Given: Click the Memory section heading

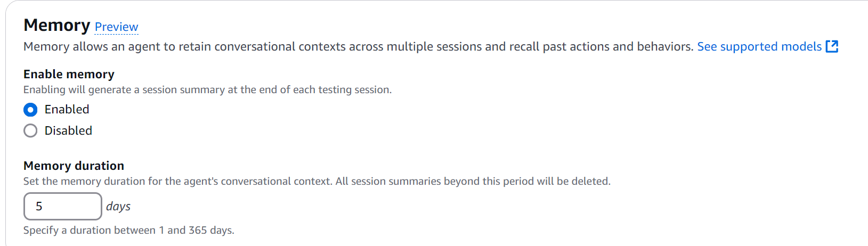Looking at the screenshot, I should click(x=57, y=25).
